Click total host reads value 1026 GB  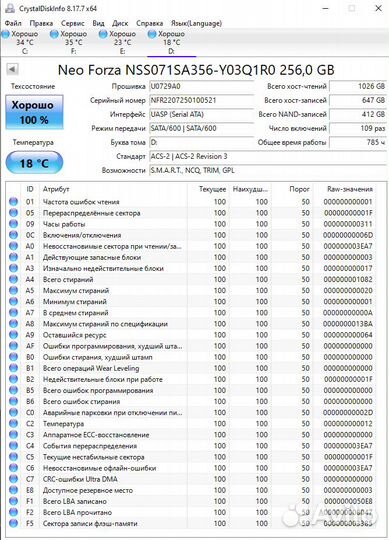pyautogui.click(x=358, y=86)
